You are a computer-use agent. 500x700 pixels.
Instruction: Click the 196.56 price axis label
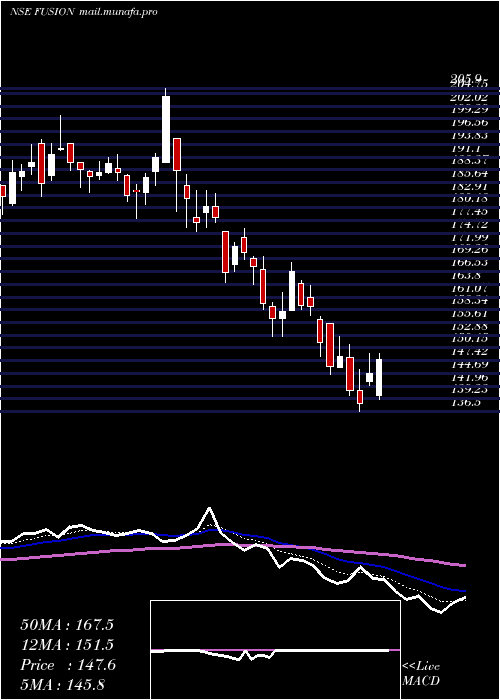[469, 123]
